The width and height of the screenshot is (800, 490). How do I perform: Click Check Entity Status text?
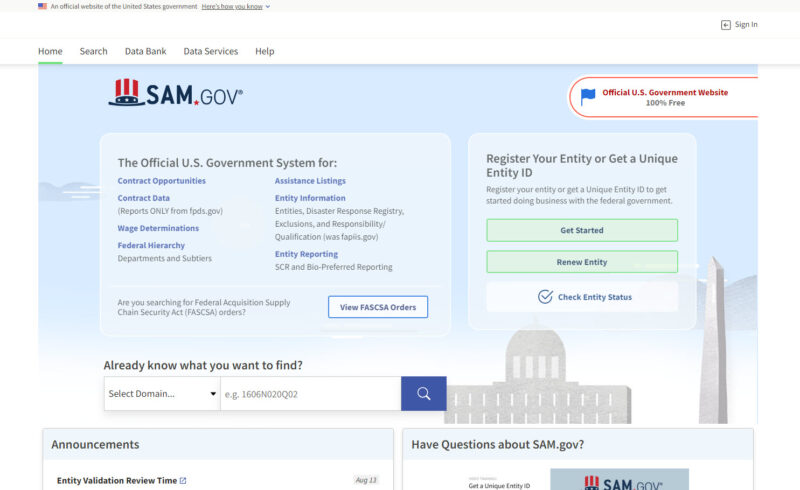click(x=595, y=297)
